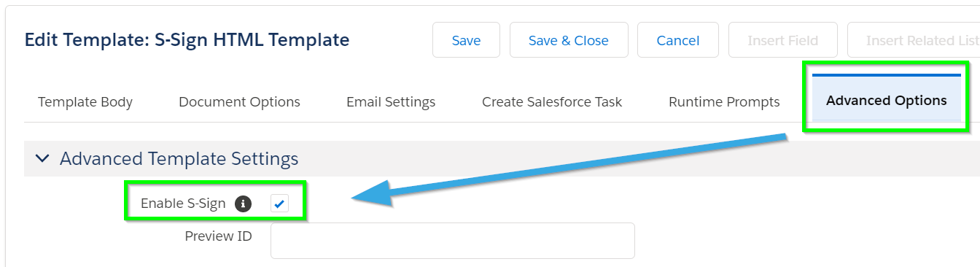Open the Template Body tab

[85, 102]
